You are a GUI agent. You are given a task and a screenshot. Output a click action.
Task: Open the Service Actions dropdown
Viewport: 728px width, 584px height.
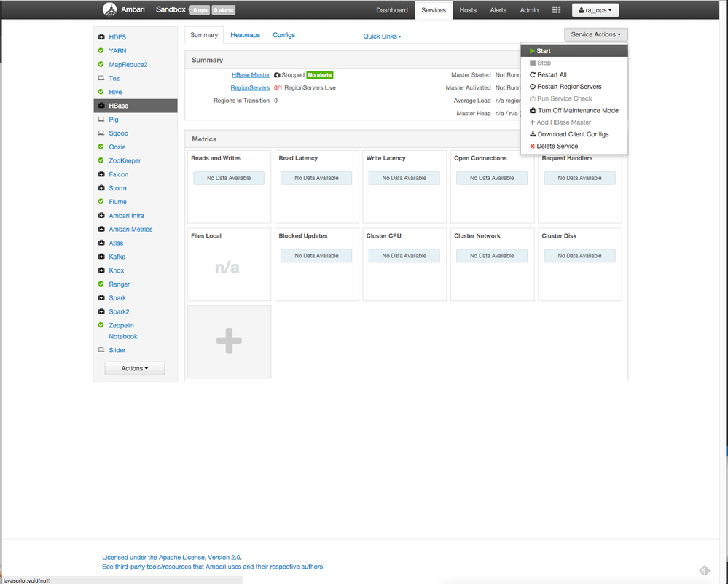595,34
